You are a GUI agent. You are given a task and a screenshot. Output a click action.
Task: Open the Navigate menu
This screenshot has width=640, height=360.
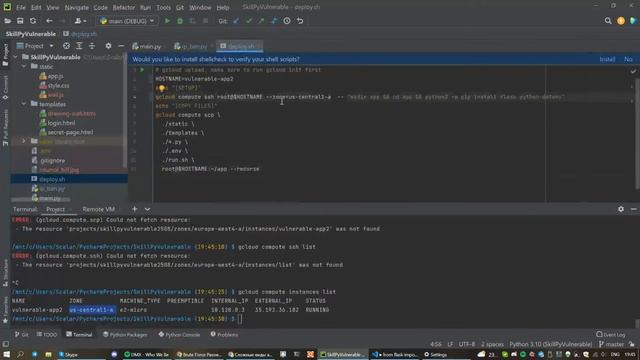point(77,7)
